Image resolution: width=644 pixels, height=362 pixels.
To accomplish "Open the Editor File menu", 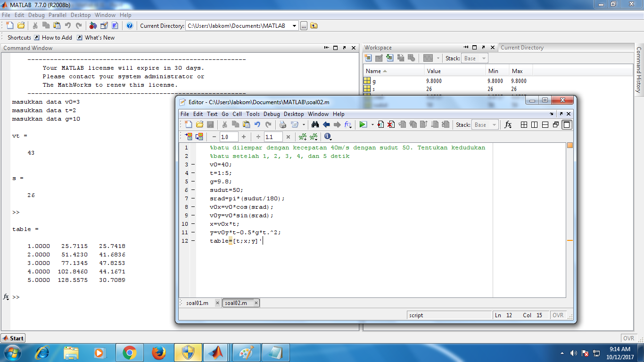I will point(185,114).
